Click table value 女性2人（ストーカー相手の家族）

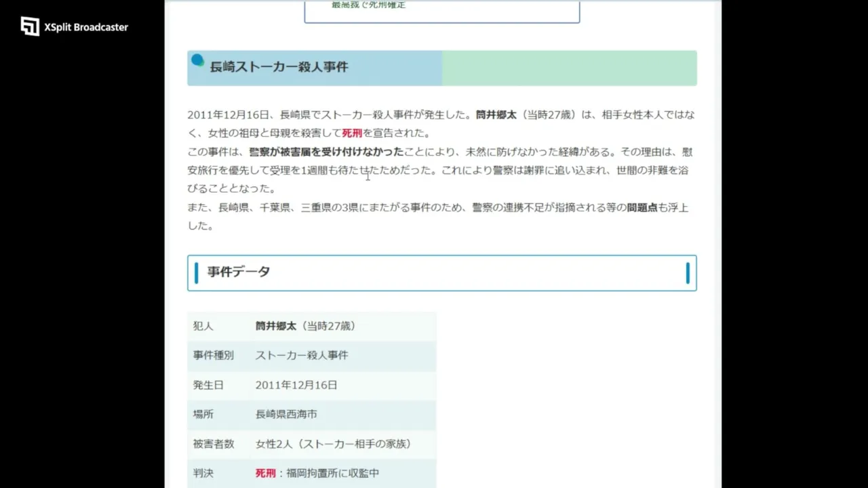334,444
